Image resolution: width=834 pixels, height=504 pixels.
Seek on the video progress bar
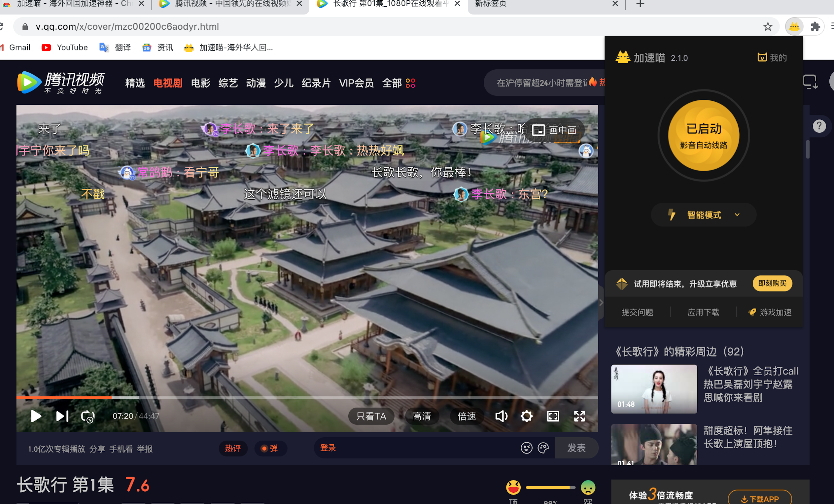pos(305,397)
